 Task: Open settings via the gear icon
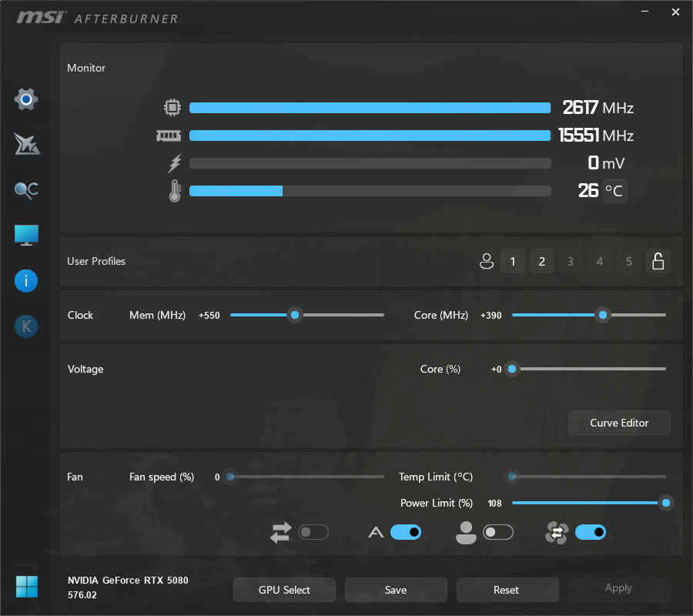click(x=26, y=99)
